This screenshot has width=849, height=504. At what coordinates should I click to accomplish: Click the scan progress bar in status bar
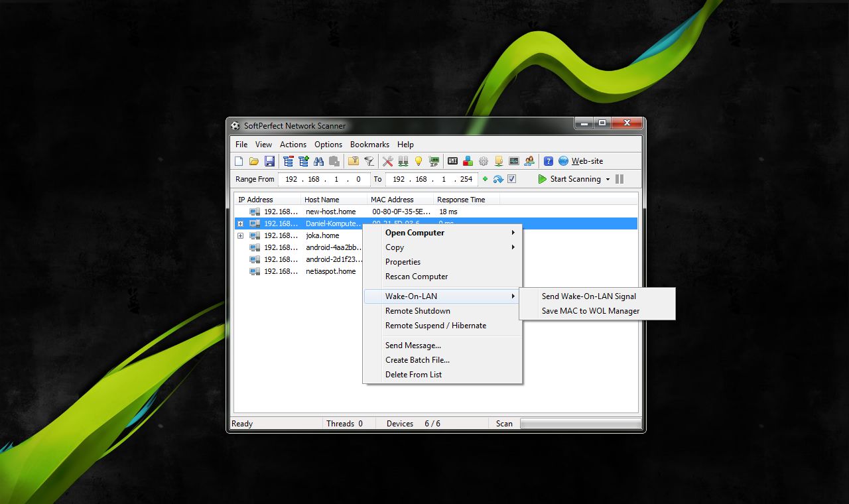[x=580, y=424]
